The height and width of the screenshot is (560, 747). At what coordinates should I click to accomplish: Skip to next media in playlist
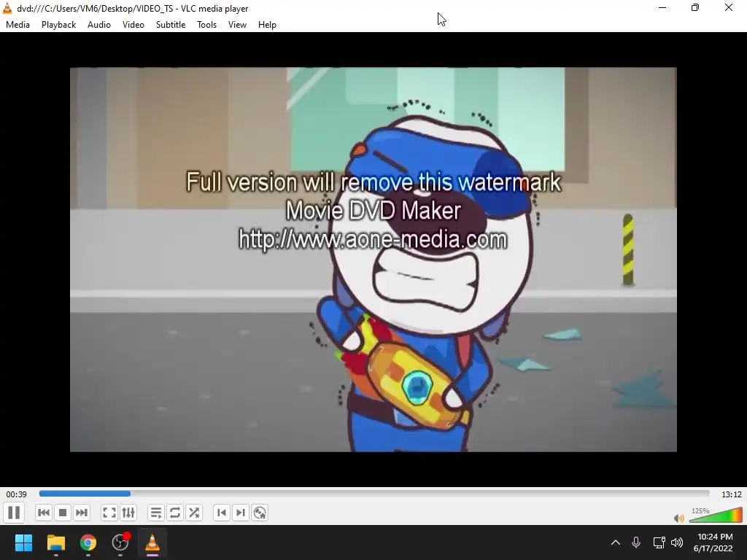pos(82,513)
